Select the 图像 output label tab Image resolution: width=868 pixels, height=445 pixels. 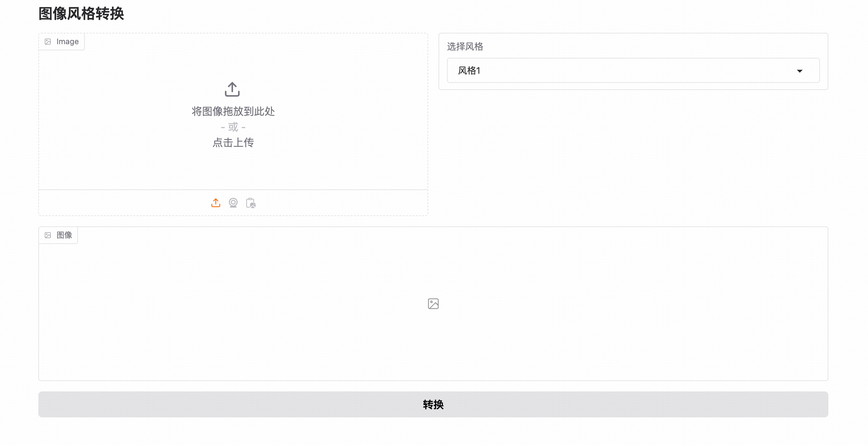(x=64, y=235)
